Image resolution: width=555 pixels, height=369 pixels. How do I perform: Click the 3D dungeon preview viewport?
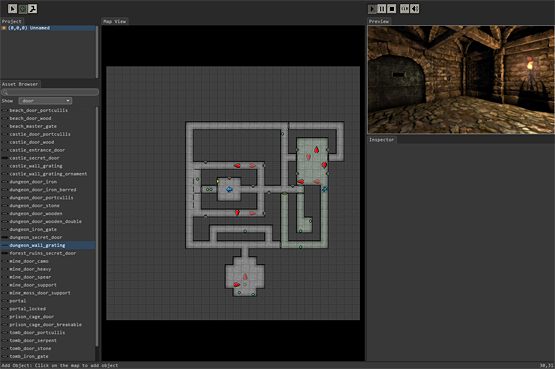pyautogui.click(x=460, y=80)
